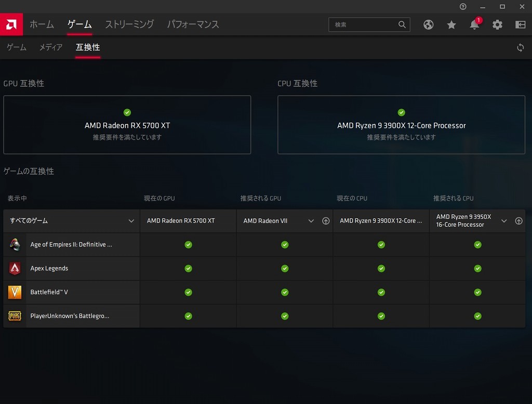Click the Ryzen 9 3900X CPU compatibility card
Image resolution: width=532 pixels, height=404 pixels.
pyautogui.click(x=402, y=125)
